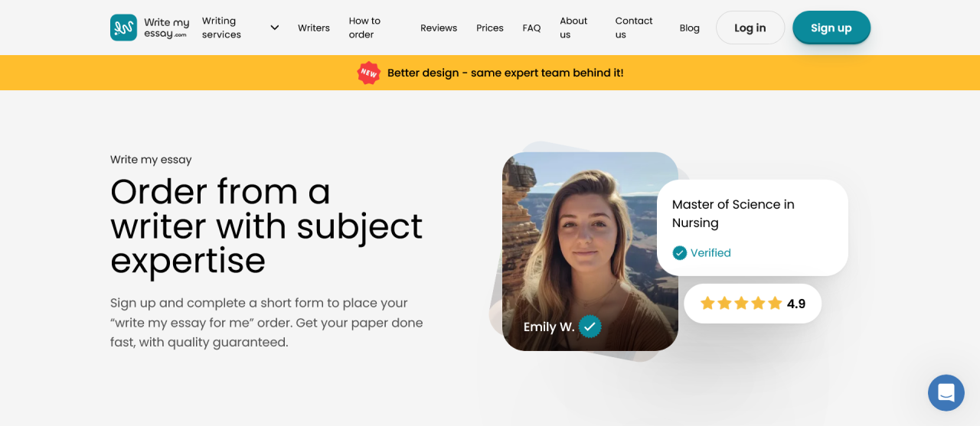Open the About us page
The width and height of the screenshot is (980, 426).
click(x=573, y=28)
